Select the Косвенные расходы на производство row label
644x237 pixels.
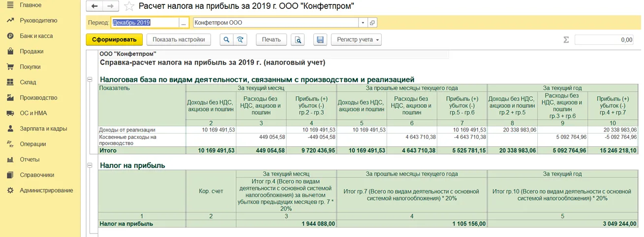[x=142, y=140]
